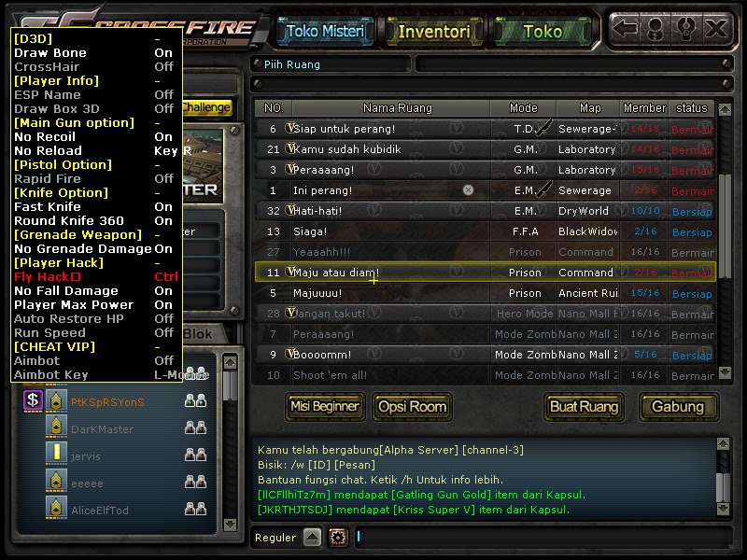Click the friends icon beside DarkMaster
This screenshot has width=747, height=560.
[195, 428]
